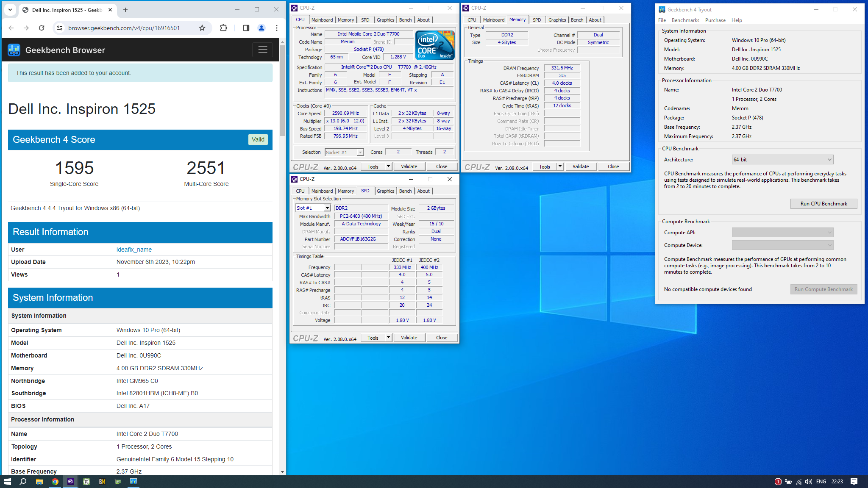
Task: Launch the Super Pi taskbar icon
Action: 86,482
